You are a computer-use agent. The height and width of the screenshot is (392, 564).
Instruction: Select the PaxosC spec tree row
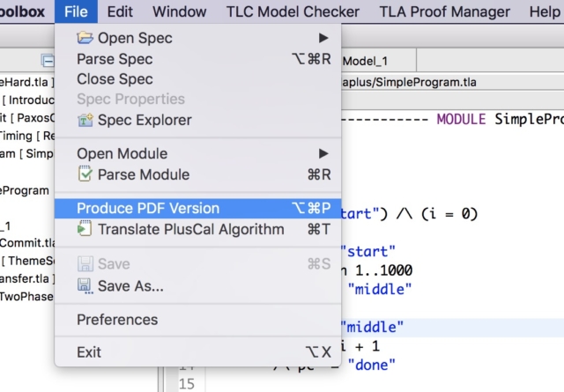(x=27, y=118)
